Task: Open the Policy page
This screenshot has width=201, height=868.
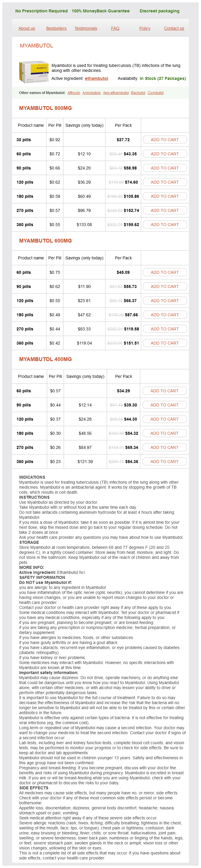Action: point(145,28)
